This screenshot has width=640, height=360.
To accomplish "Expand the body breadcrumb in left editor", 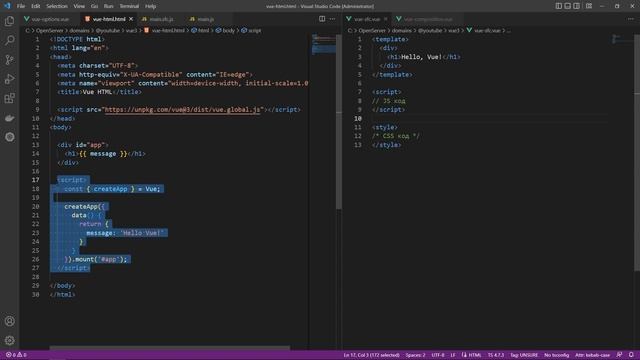I will [x=225, y=31].
